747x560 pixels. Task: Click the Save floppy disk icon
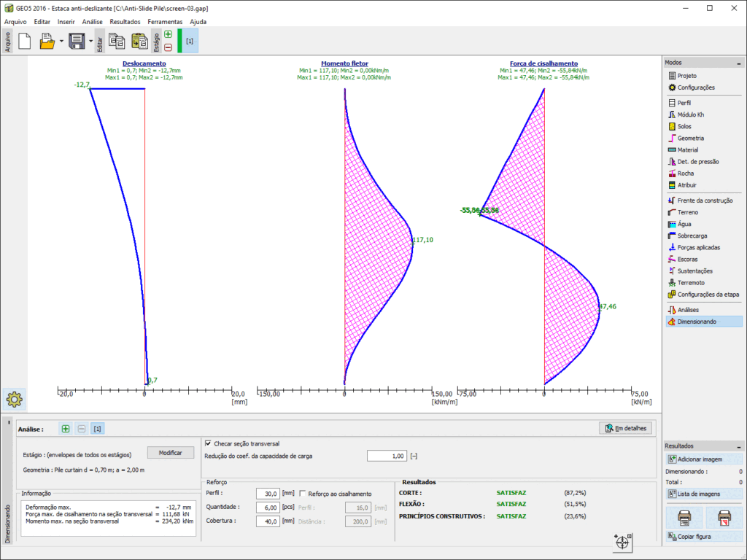77,41
